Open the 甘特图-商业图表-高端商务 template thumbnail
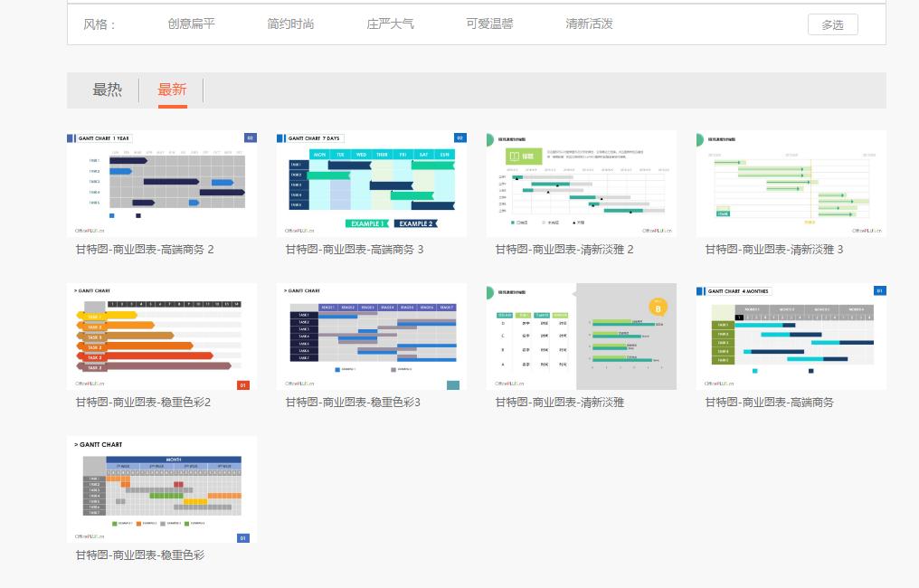The width and height of the screenshot is (919, 588). 791,337
